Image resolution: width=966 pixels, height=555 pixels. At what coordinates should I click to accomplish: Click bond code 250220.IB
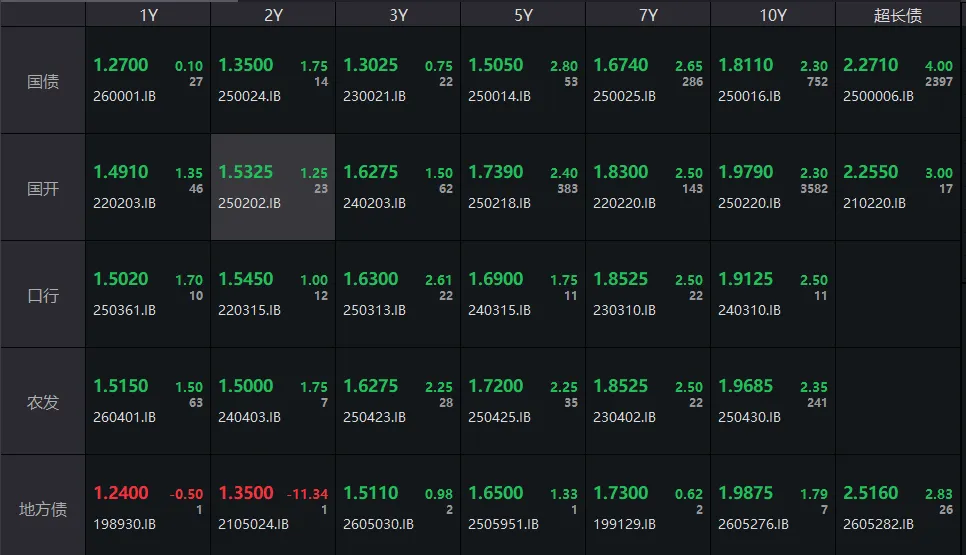750,203
